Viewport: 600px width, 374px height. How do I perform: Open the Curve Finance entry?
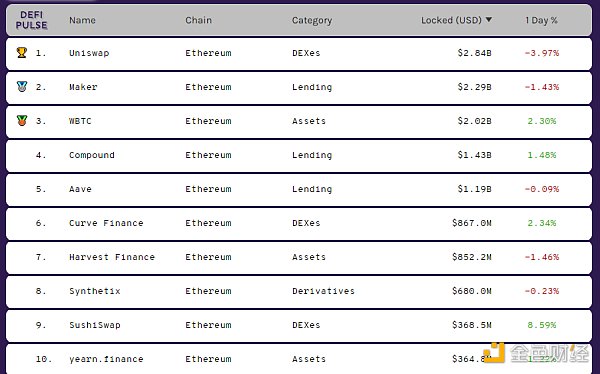click(x=106, y=223)
